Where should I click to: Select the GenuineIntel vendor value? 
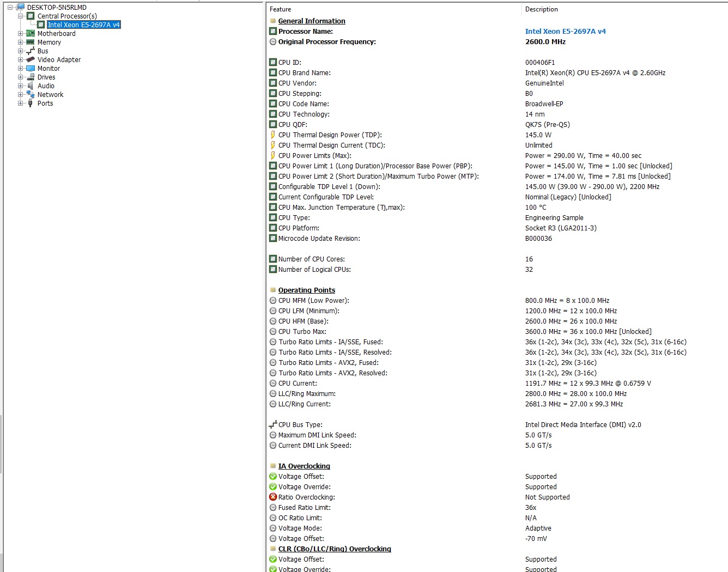pyautogui.click(x=544, y=83)
